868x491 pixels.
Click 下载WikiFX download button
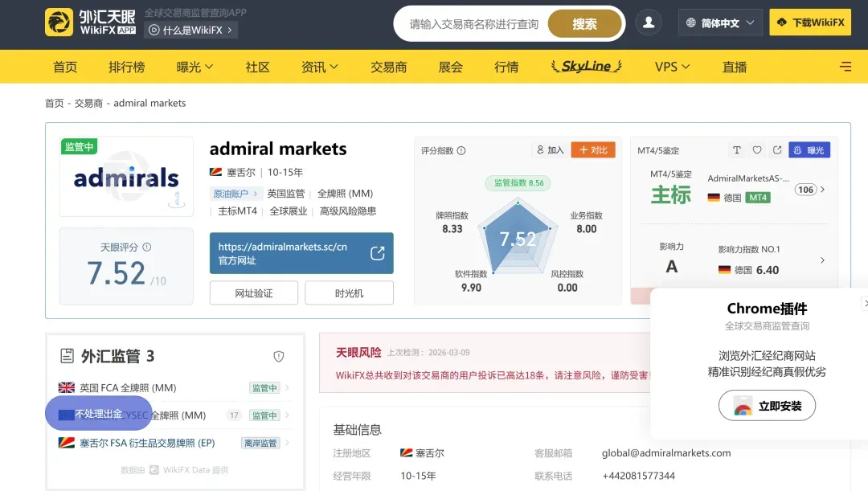[810, 23]
